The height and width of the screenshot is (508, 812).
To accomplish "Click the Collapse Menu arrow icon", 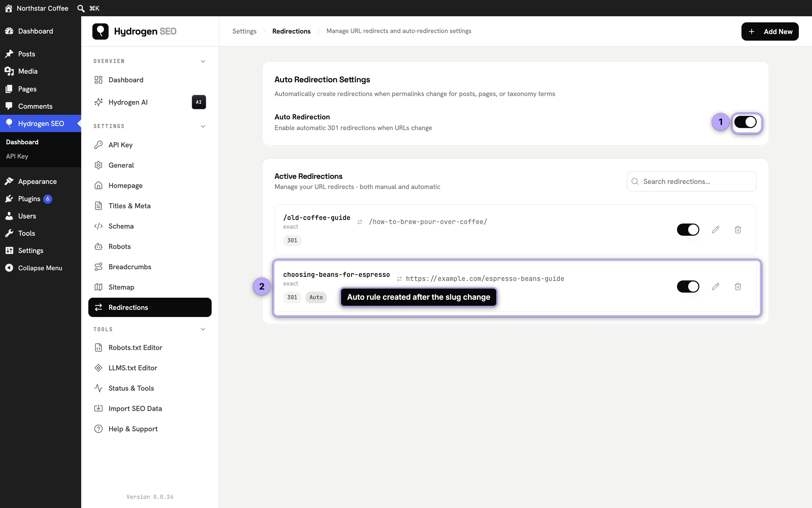I will click(x=9, y=268).
